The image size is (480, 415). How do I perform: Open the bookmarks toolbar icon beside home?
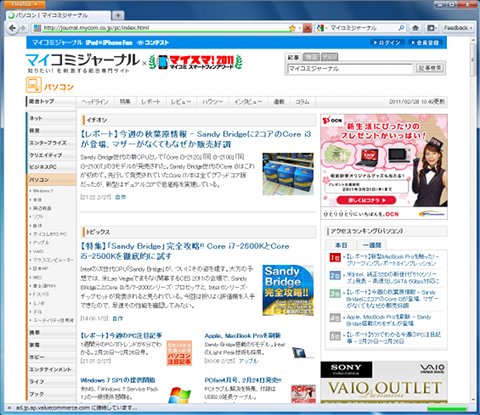click(432, 28)
